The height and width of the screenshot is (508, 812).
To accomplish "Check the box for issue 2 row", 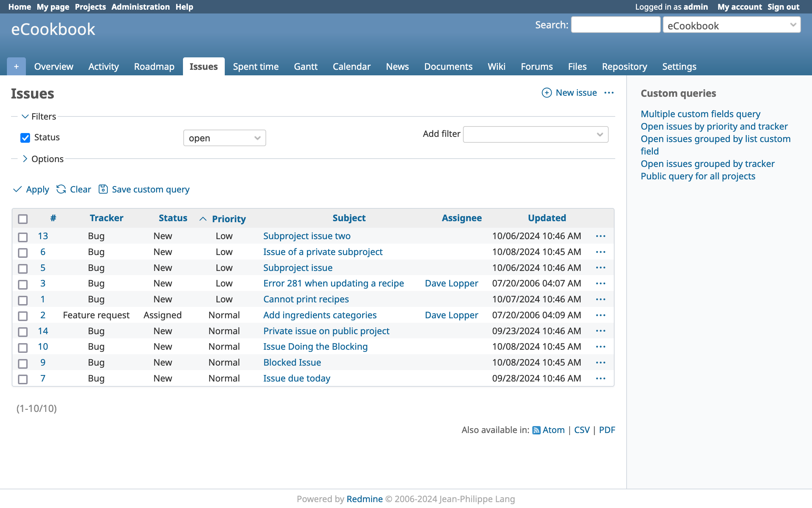I will (x=23, y=316).
